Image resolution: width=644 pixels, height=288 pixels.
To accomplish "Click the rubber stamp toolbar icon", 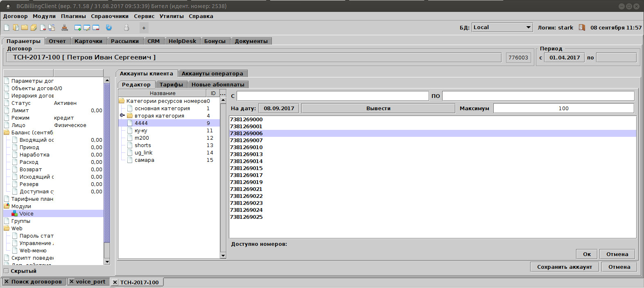I will 65,27.
